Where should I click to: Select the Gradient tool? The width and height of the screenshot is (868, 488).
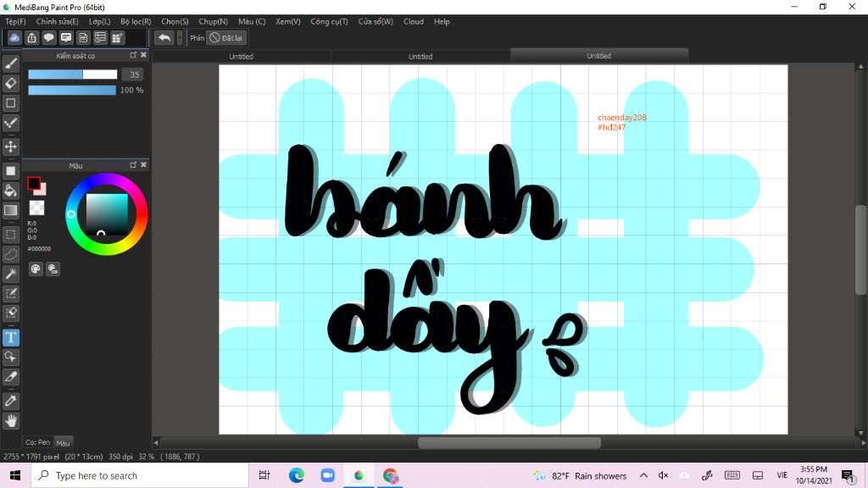pos(10,210)
